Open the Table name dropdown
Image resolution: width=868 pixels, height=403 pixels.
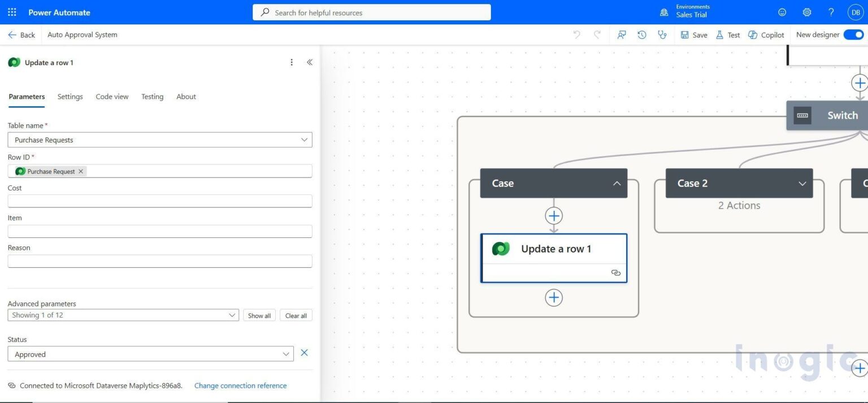pyautogui.click(x=160, y=140)
